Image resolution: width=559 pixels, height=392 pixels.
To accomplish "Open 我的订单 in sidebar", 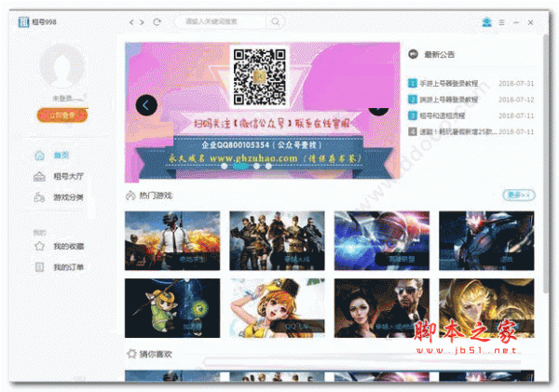I will click(x=68, y=267).
